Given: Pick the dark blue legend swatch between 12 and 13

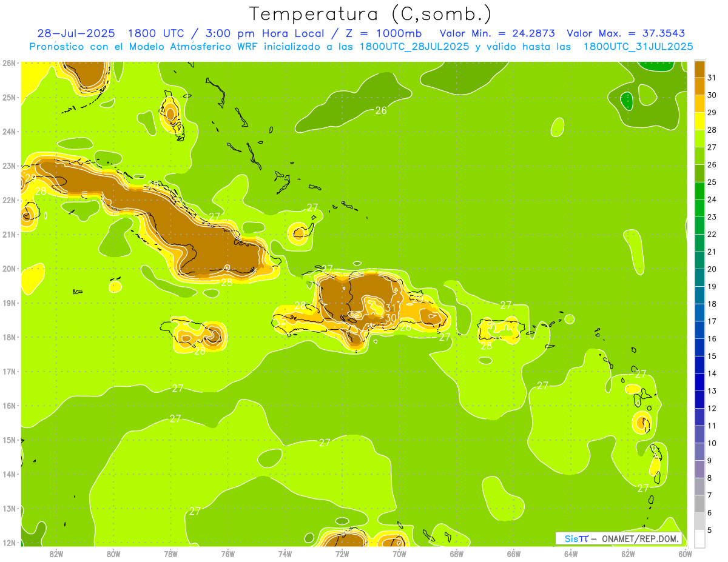Looking at the screenshot, I should [x=699, y=400].
